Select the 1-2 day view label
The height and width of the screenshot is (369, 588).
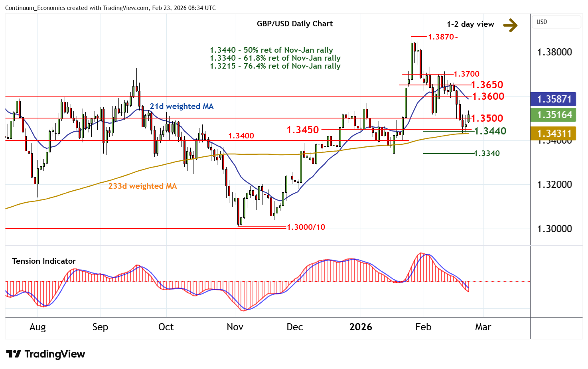470,24
